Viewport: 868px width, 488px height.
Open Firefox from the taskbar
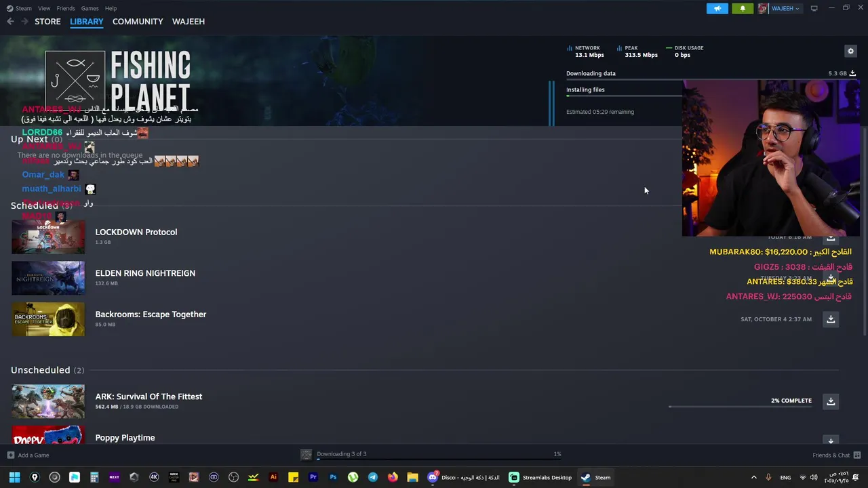point(393,478)
